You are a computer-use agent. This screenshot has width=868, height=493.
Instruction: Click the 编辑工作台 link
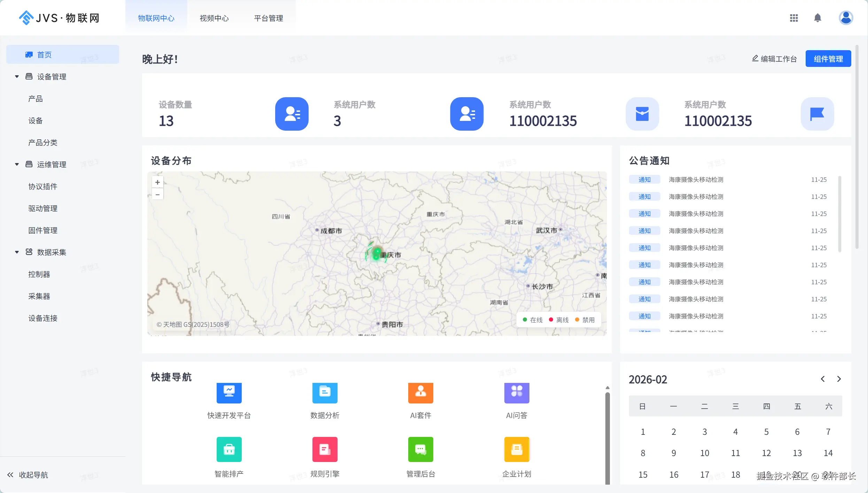tap(774, 59)
